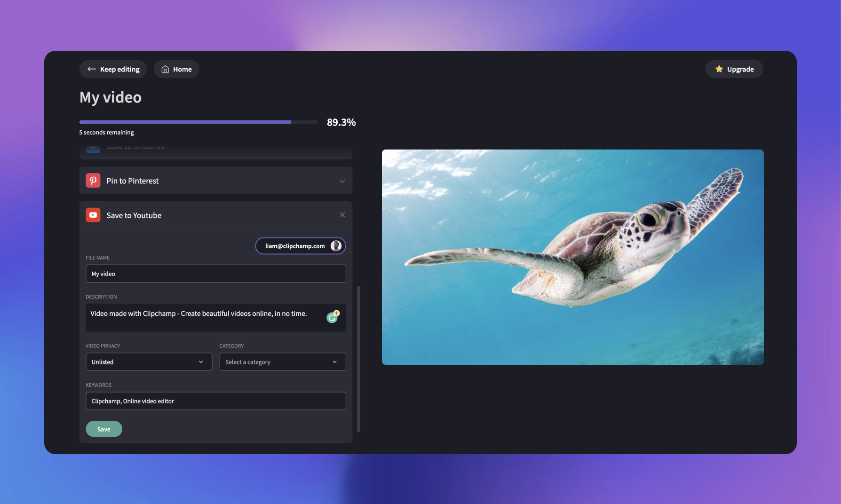Click the My video title
Viewport: 841px width, 504px height.
click(111, 97)
